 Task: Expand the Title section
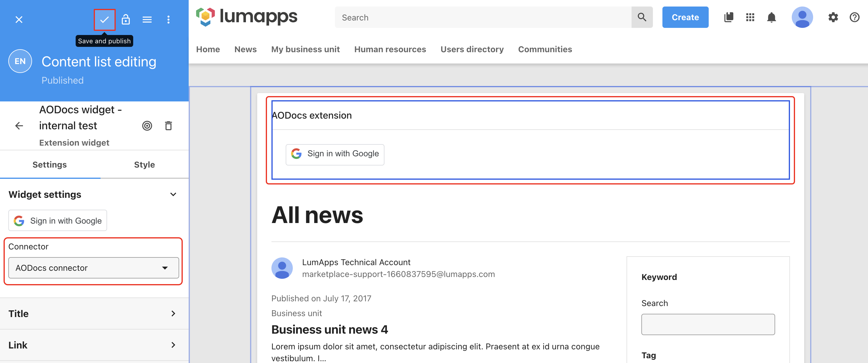click(x=94, y=313)
